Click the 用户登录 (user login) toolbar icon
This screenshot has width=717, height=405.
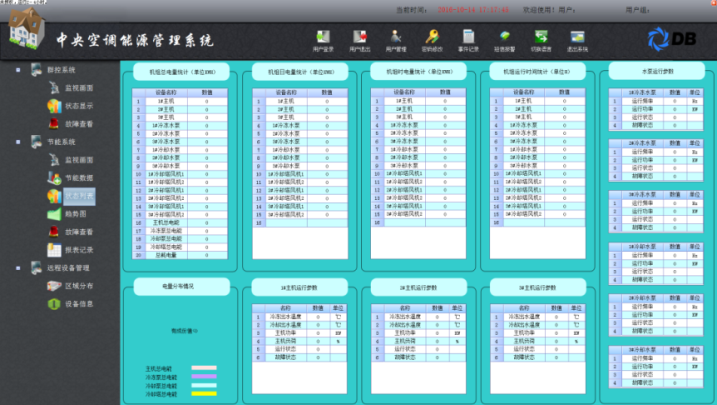coord(323,39)
